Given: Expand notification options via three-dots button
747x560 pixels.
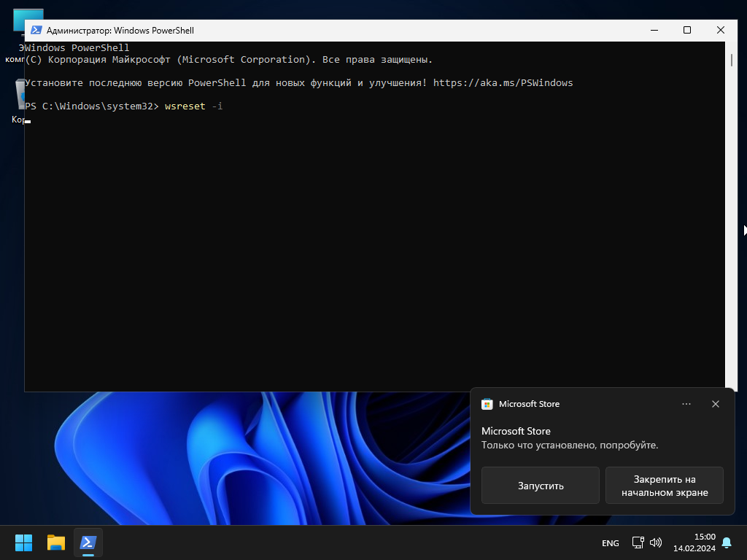Looking at the screenshot, I should click(686, 404).
